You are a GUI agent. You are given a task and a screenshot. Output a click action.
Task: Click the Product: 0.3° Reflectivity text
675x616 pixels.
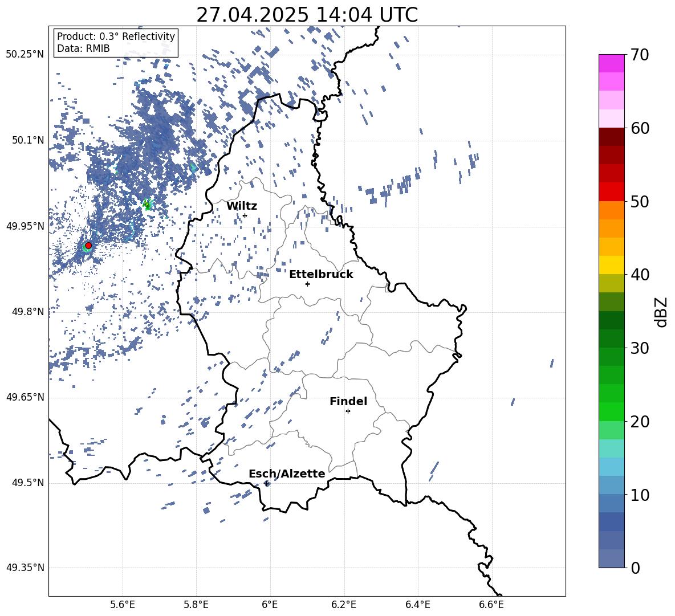click(x=116, y=36)
